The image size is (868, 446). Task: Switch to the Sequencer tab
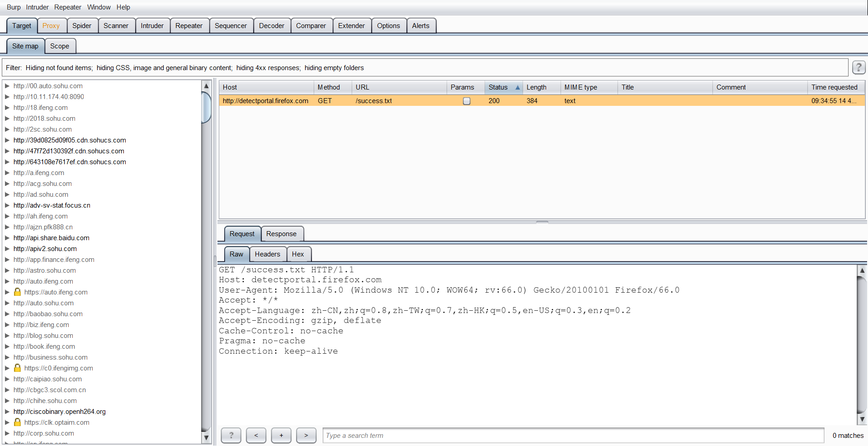tap(231, 26)
